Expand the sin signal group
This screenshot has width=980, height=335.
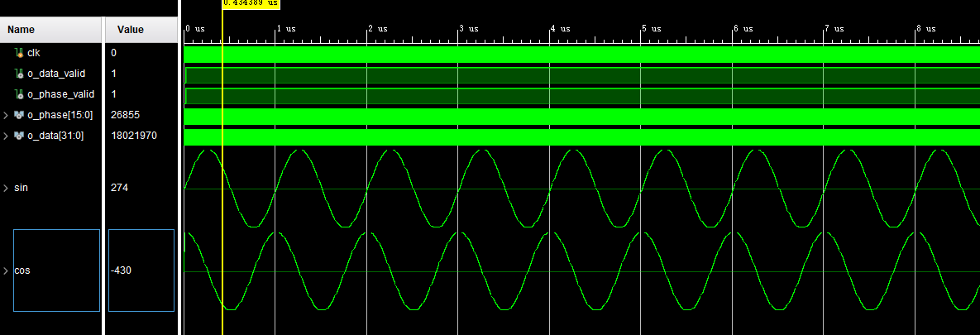pos(6,188)
